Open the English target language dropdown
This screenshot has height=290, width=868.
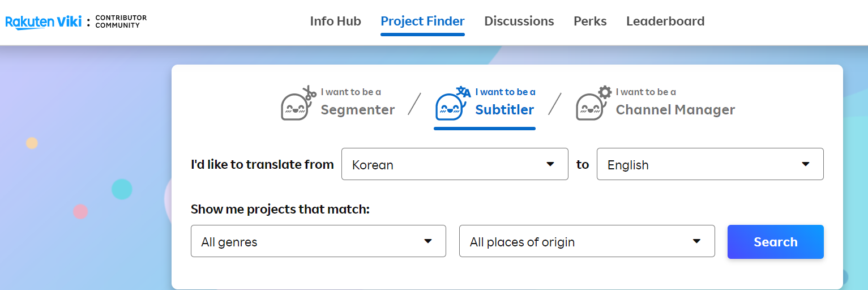coord(709,164)
